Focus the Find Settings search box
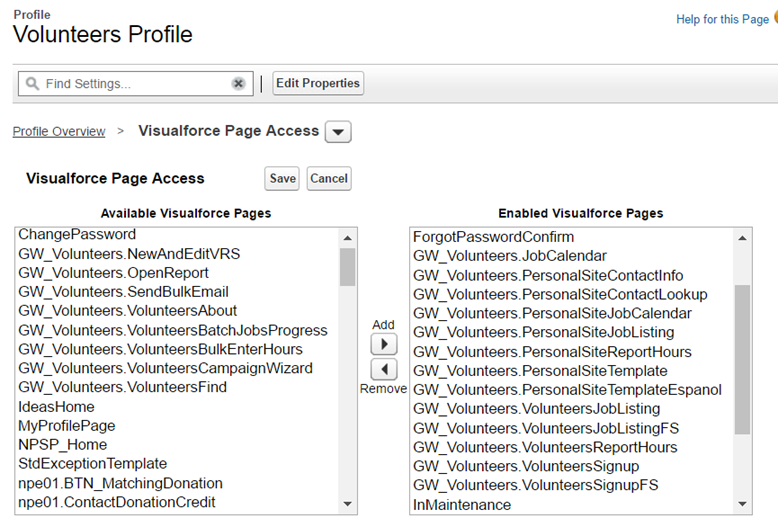 pyautogui.click(x=135, y=83)
